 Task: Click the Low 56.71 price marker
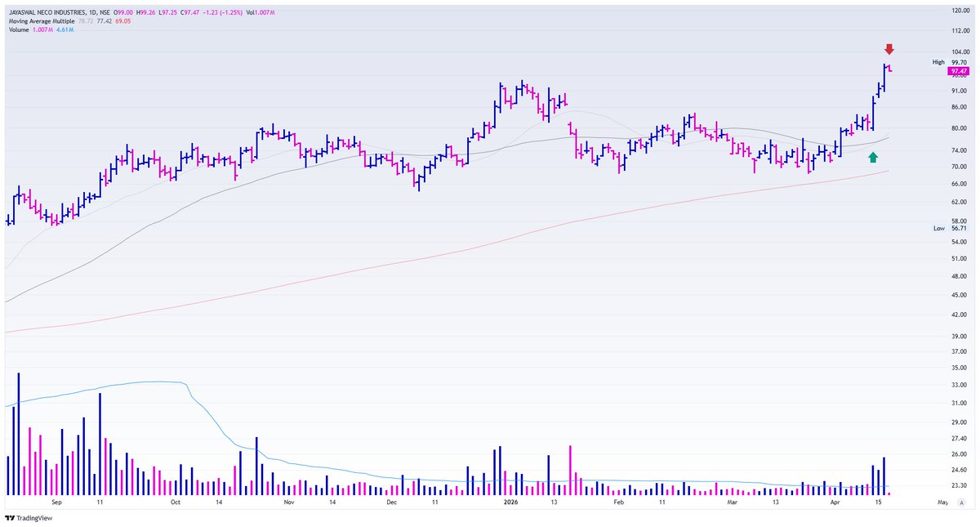point(950,229)
